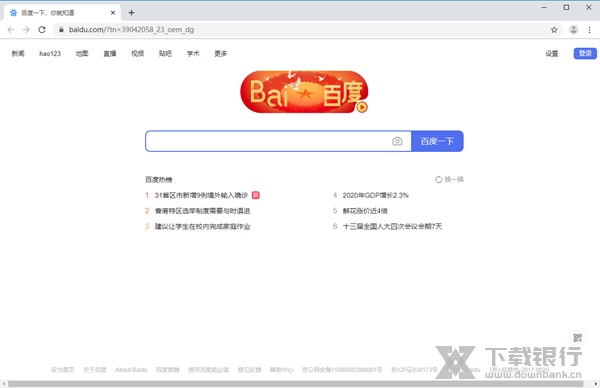Play the Baidu logo animation button
Screen dimensions: 600x388
(x=362, y=107)
